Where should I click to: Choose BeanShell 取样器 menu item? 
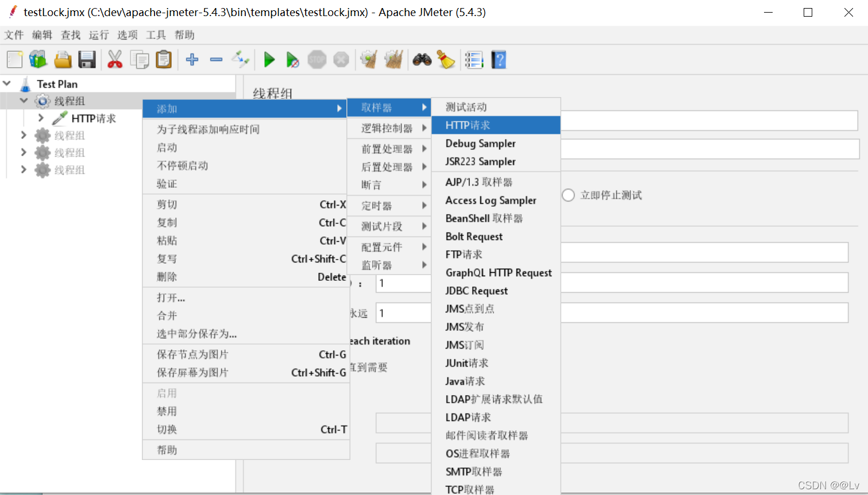click(496, 218)
